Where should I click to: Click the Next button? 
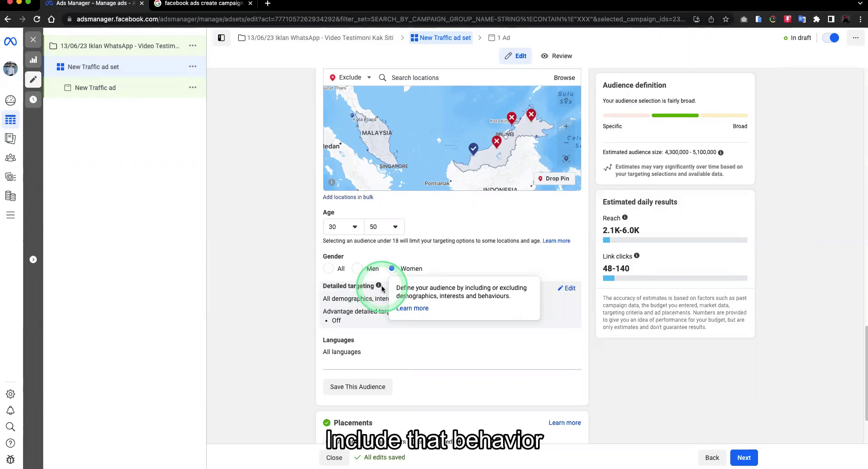(744, 458)
